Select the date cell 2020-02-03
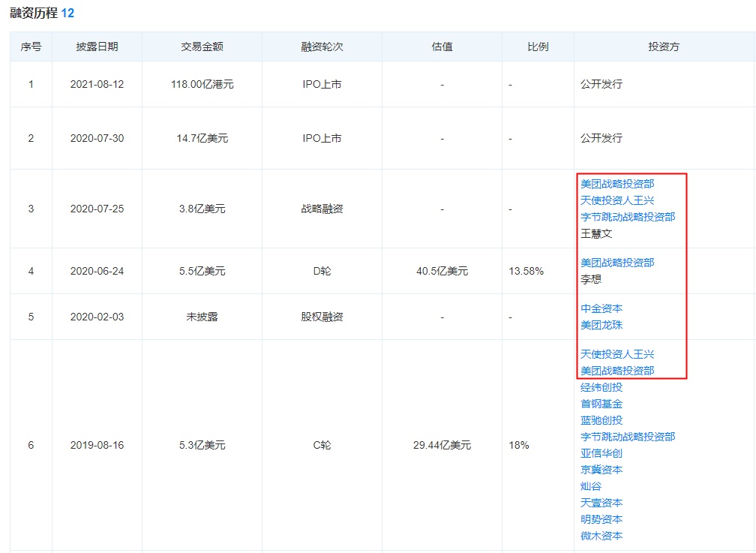The width and height of the screenshot is (756, 553). [x=97, y=317]
